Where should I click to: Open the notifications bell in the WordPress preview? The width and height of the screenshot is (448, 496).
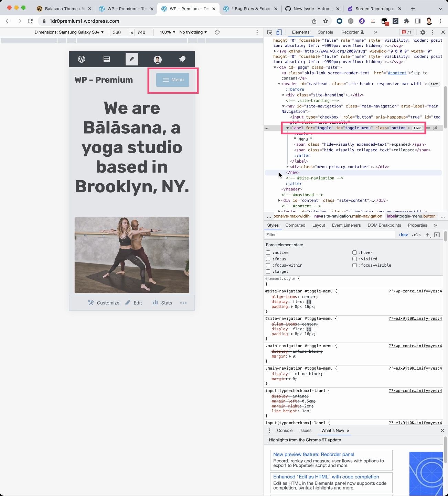(182, 59)
